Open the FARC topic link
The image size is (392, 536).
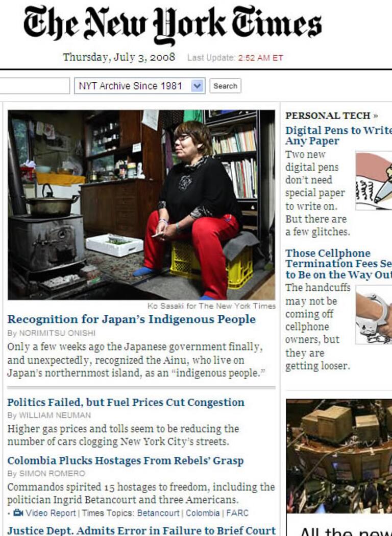237,513
